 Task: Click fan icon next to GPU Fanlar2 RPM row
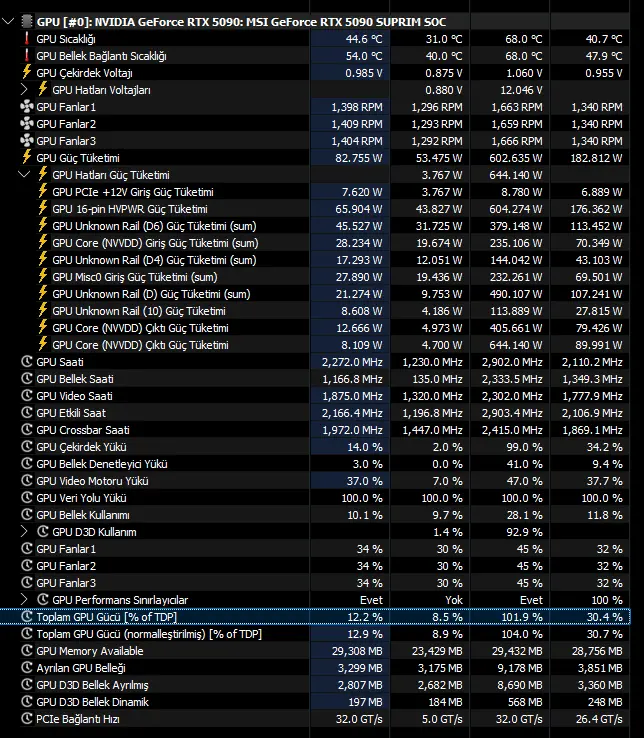pyautogui.click(x=27, y=123)
